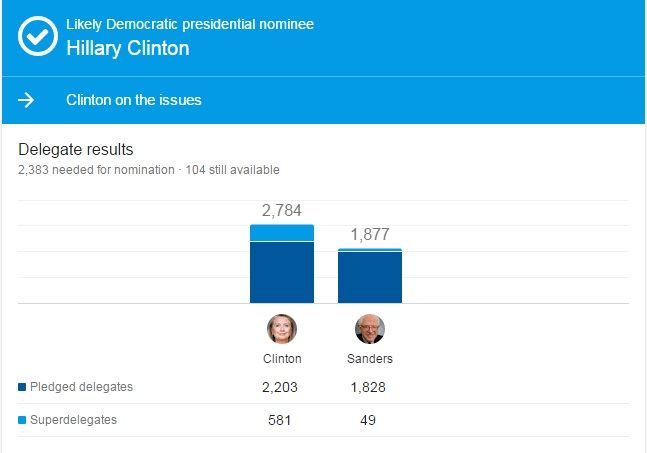Select Clinton's light blue superdelegates bar segment
This screenshot has width=647, height=453.
(x=281, y=233)
